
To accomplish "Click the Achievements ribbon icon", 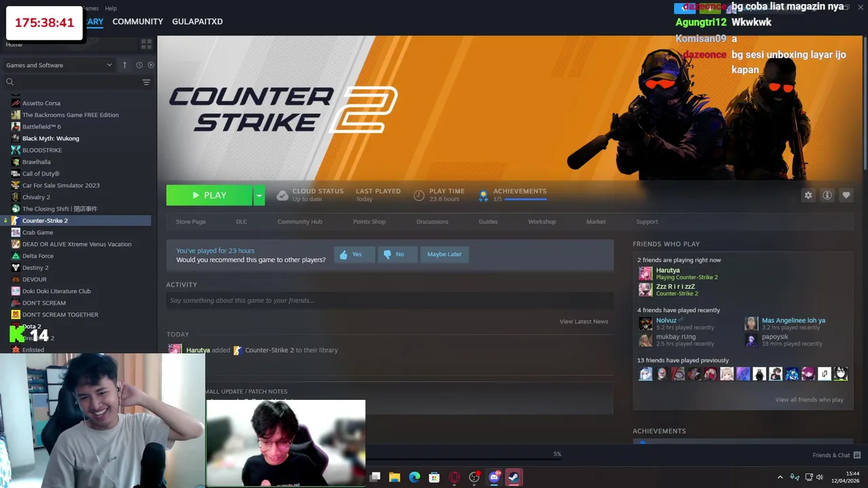I will point(483,195).
